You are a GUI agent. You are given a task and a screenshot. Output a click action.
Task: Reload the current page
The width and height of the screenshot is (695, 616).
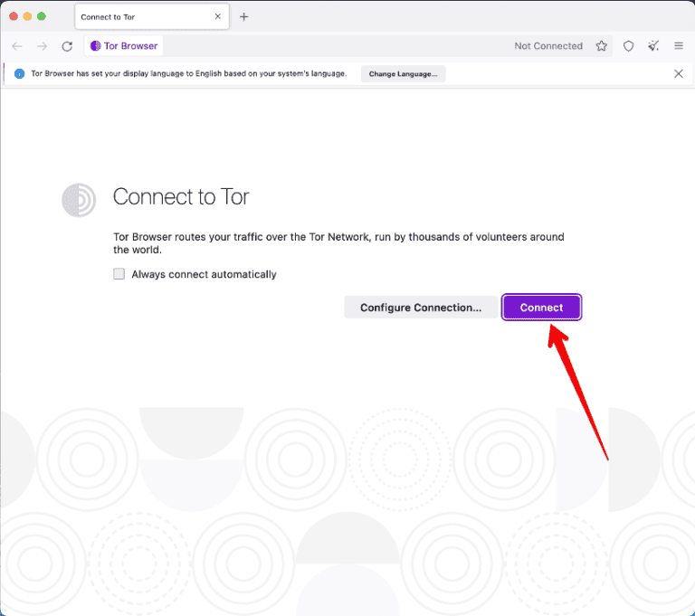coord(67,46)
